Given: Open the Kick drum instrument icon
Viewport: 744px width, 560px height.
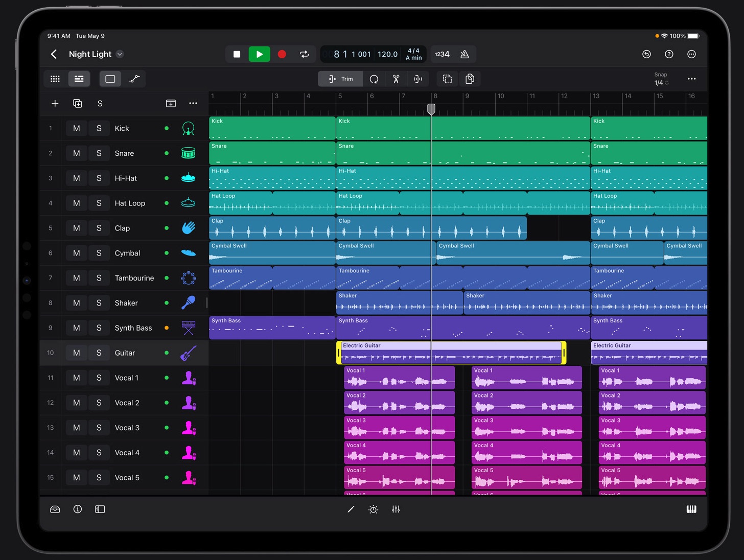Looking at the screenshot, I should (x=189, y=128).
